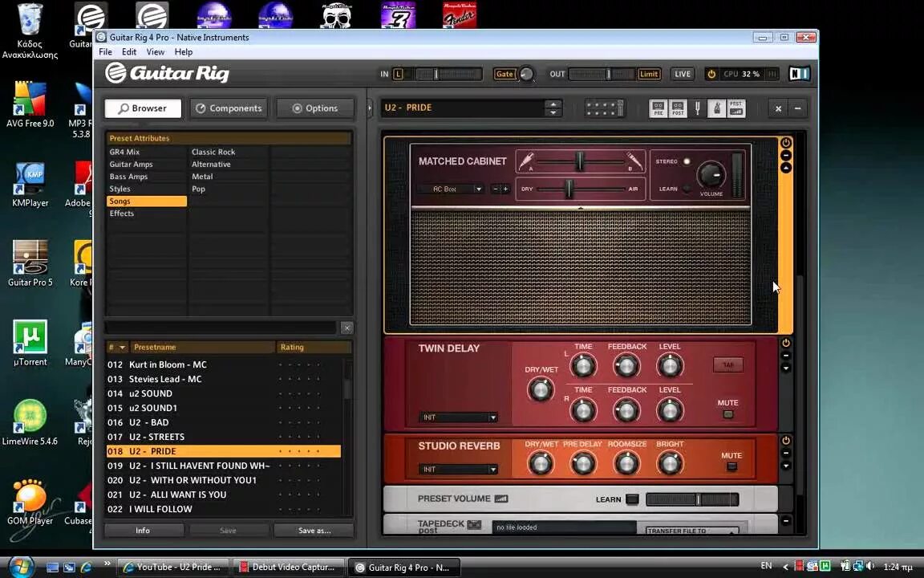Minimize the Matched Cabinet module

[x=785, y=155]
